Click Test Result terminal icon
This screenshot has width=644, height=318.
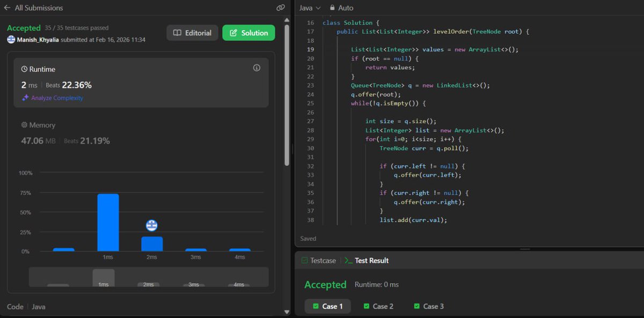[348, 261]
